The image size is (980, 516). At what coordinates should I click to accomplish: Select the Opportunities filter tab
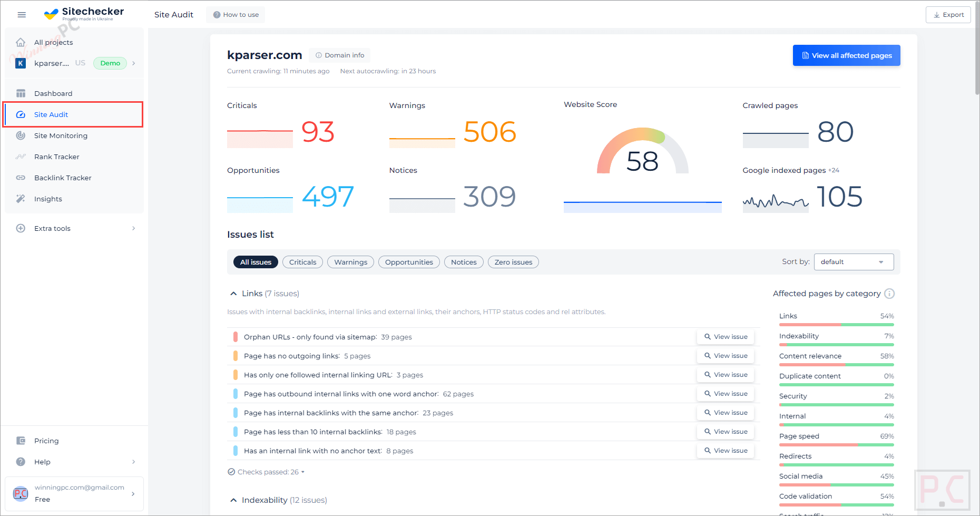tap(409, 262)
